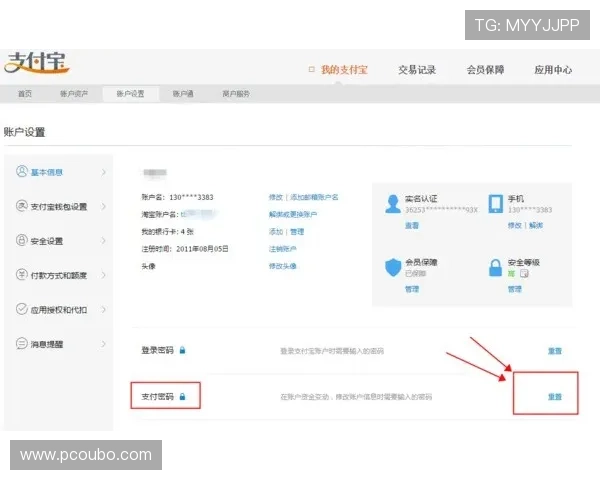The width and height of the screenshot is (600, 480).
Task: Switch to 首页 tab
Action: (x=25, y=94)
